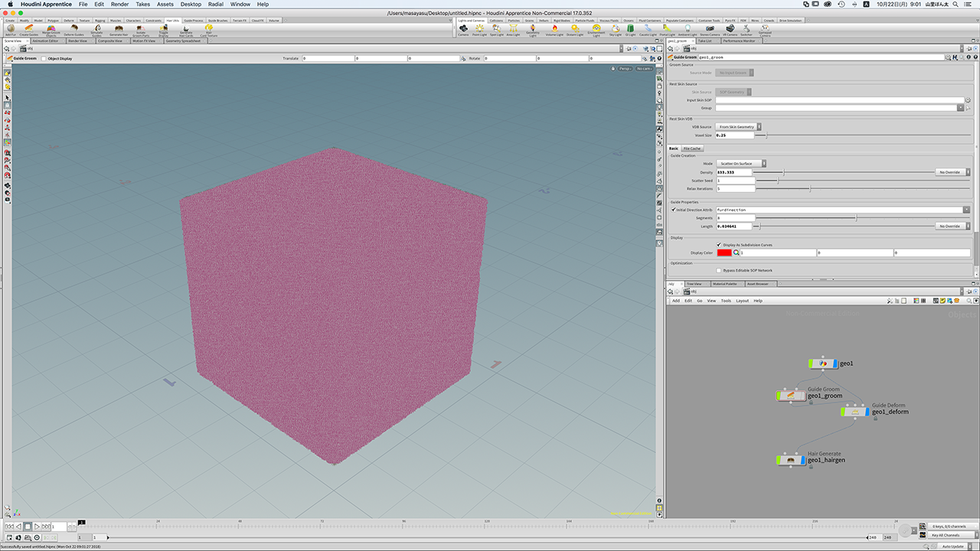980x551 pixels.
Task: Toggle the Object Display checkbox
Action: click(x=44, y=58)
